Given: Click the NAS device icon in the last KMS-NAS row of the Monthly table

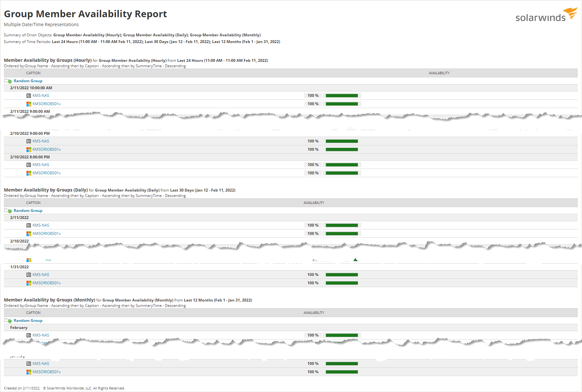Looking at the screenshot, I should pyautogui.click(x=29, y=364).
